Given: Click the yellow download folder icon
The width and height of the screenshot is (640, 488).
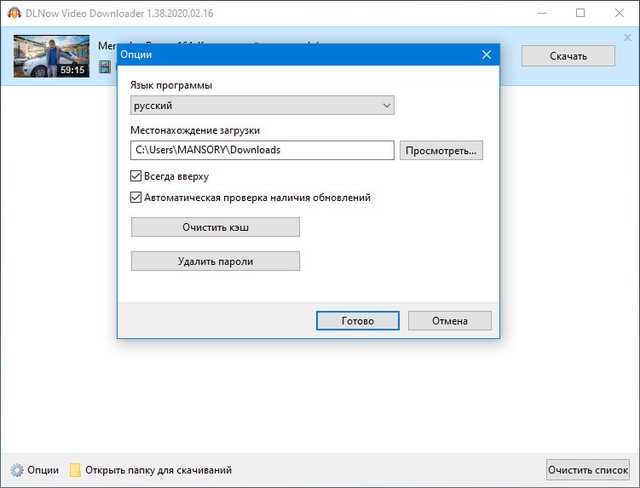Looking at the screenshot, I should click(x=75, y=470).
